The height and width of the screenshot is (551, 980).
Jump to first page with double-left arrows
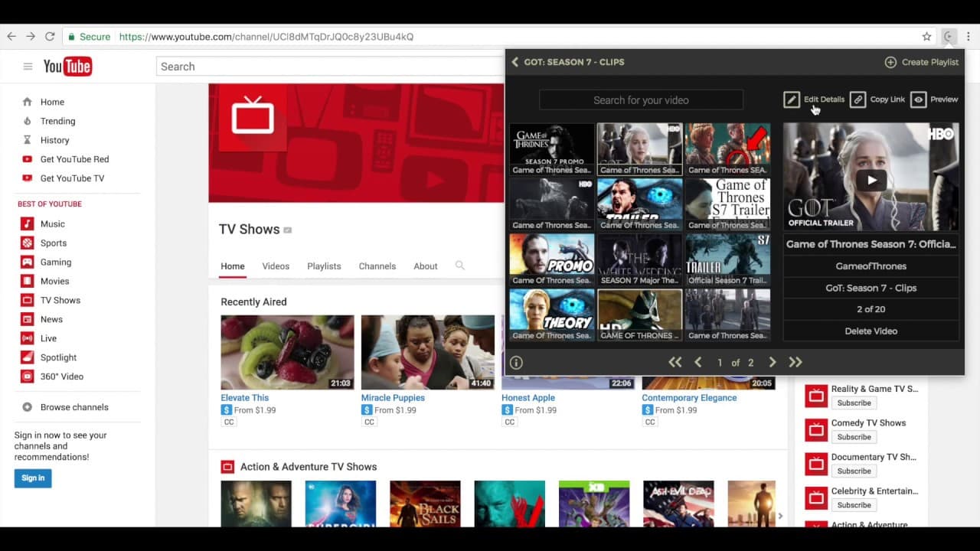(675, 363)
